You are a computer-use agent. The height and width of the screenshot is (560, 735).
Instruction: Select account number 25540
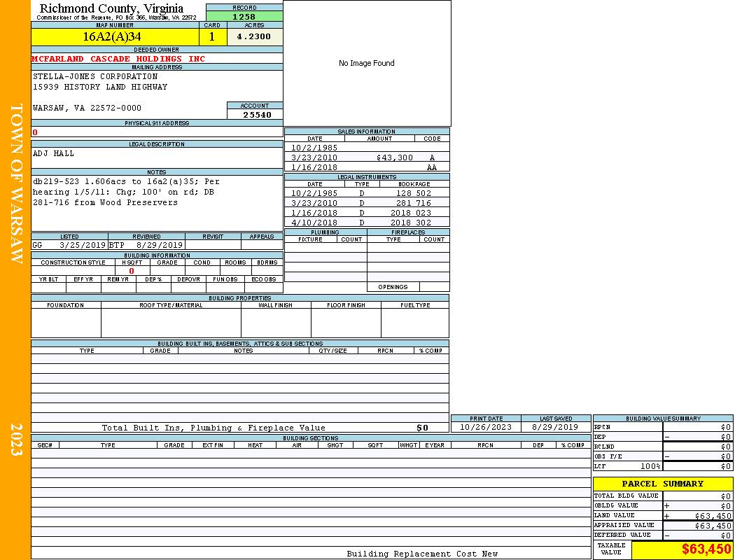click(256, 115)
